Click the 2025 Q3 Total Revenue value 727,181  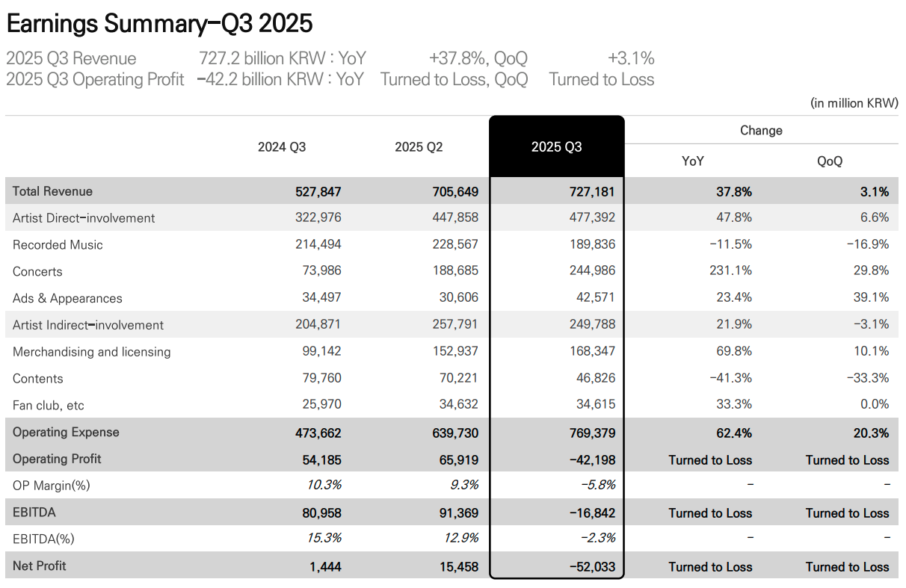coord(591,192)
